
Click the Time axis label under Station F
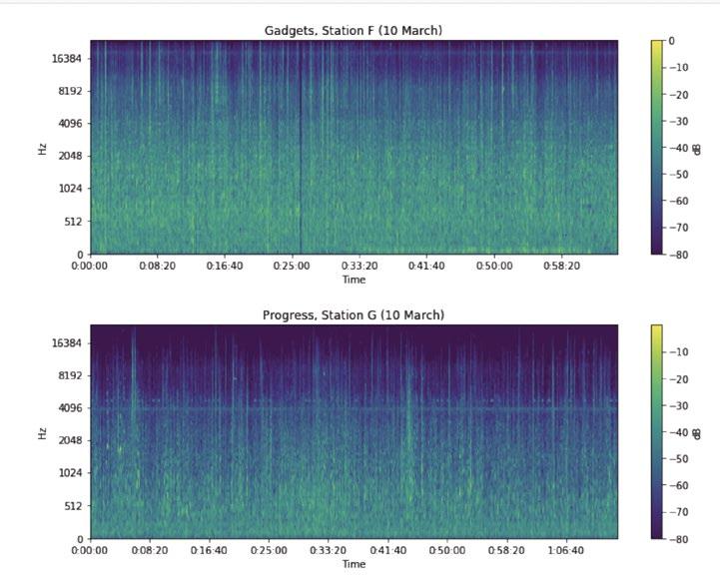(x=354, y=280)
